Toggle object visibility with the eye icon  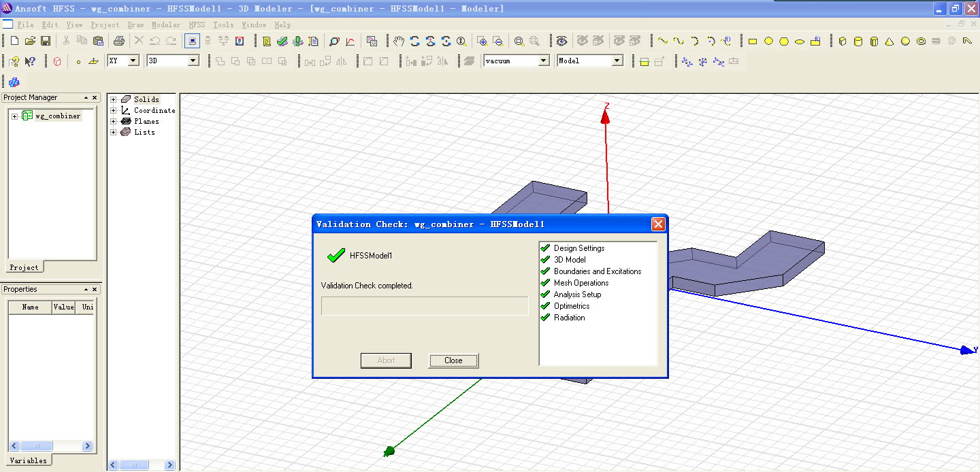[x=561, y=41]
